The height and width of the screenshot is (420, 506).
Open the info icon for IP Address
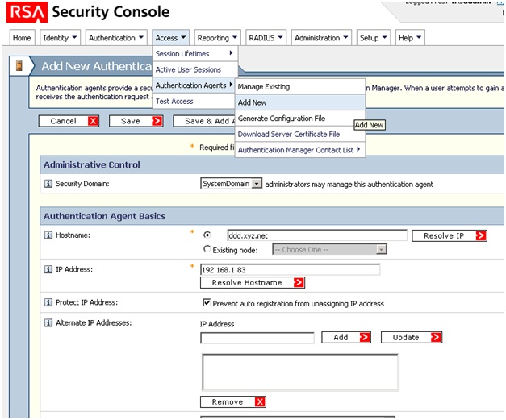(48, 269)
